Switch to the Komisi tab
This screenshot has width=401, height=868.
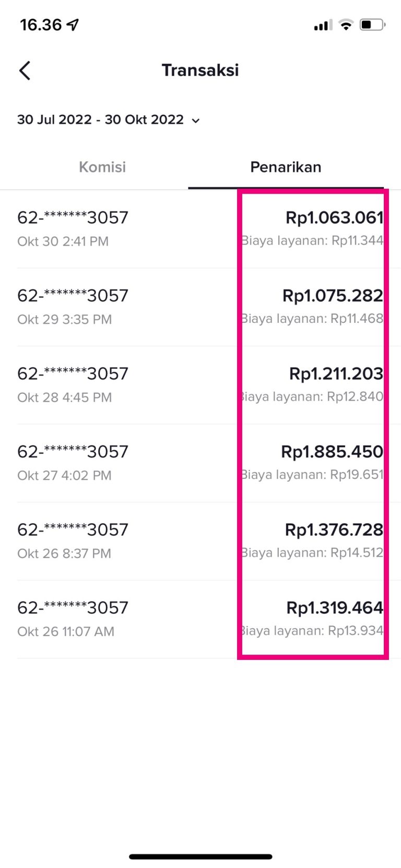point(102,167)
